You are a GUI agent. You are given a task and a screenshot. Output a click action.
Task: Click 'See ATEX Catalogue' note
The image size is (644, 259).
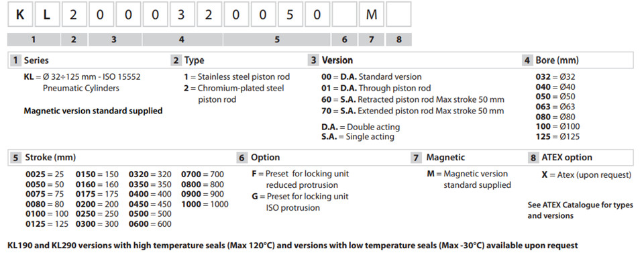(580, 210)
